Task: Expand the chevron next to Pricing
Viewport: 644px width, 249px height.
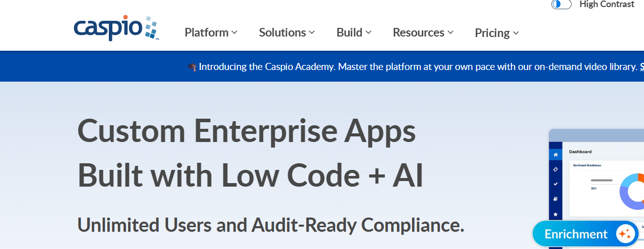Action: pos(516,33)
